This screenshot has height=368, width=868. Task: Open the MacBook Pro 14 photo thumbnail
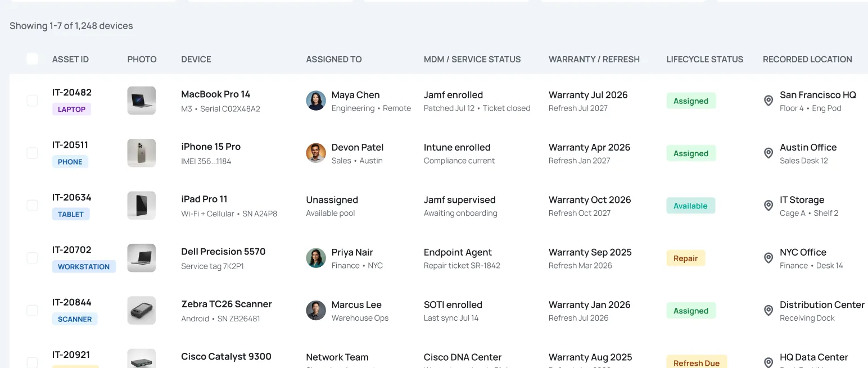[142, 101]
